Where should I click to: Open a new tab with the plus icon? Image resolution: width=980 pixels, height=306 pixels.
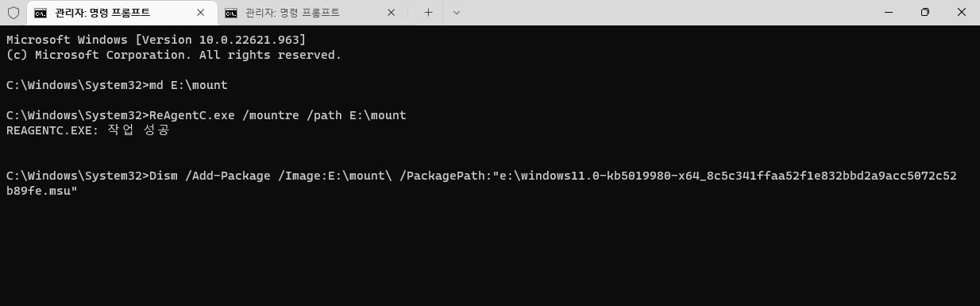coord(428,13)
